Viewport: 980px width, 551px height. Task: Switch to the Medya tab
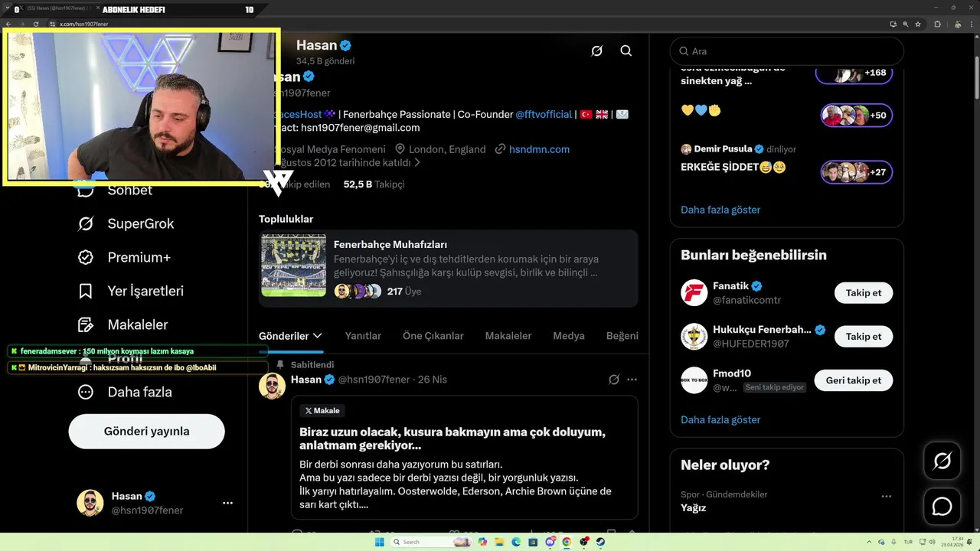click(x=569, y=336)
